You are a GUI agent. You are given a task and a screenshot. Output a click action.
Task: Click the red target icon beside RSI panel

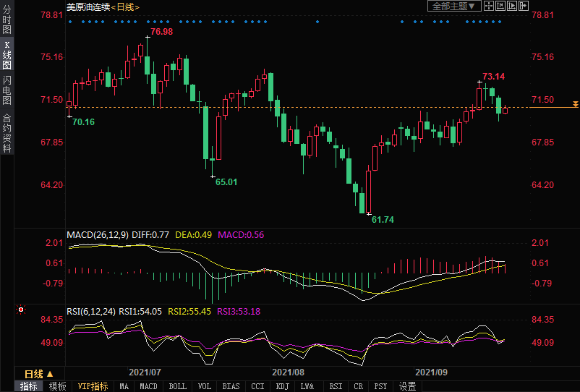click(21, 310)
